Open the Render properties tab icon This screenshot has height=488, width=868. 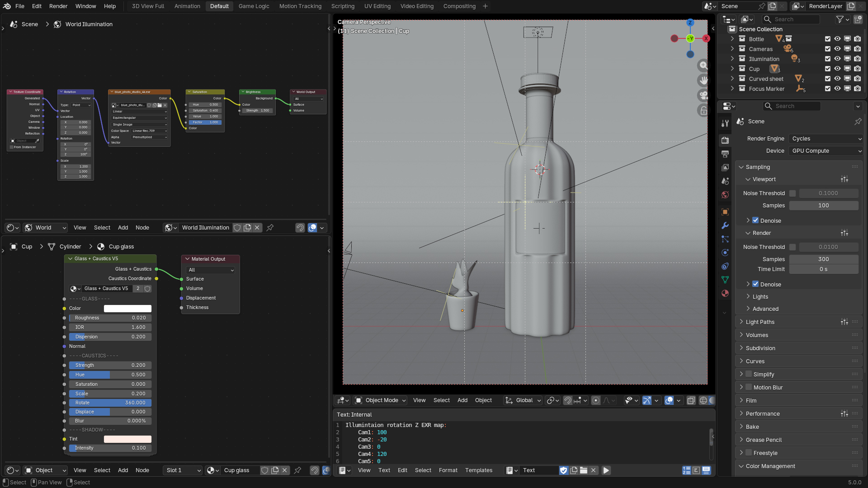(725, 140)
